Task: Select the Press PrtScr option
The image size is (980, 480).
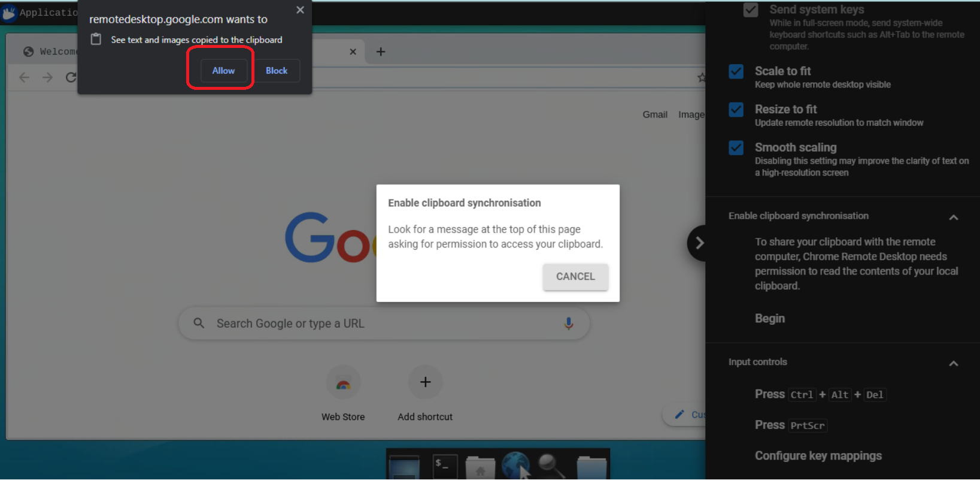Action: coord(790,425)
